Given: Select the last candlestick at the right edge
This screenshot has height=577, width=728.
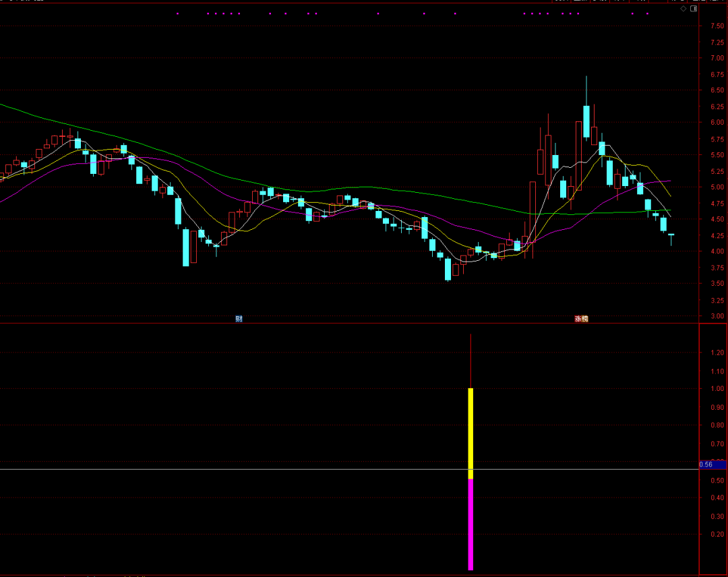Looking at the screenshot, I should pyautogui.click(x=671, y=235).
